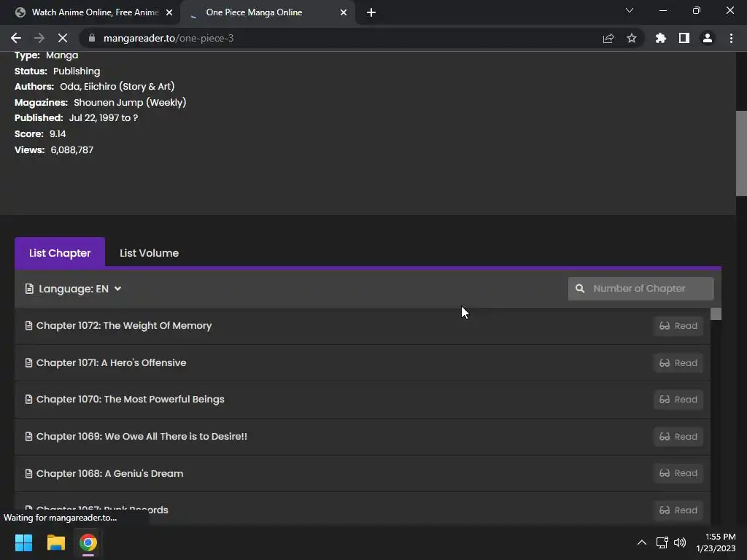
Task: Open the Extensions puzzle icon
Action: coord(661,38)
